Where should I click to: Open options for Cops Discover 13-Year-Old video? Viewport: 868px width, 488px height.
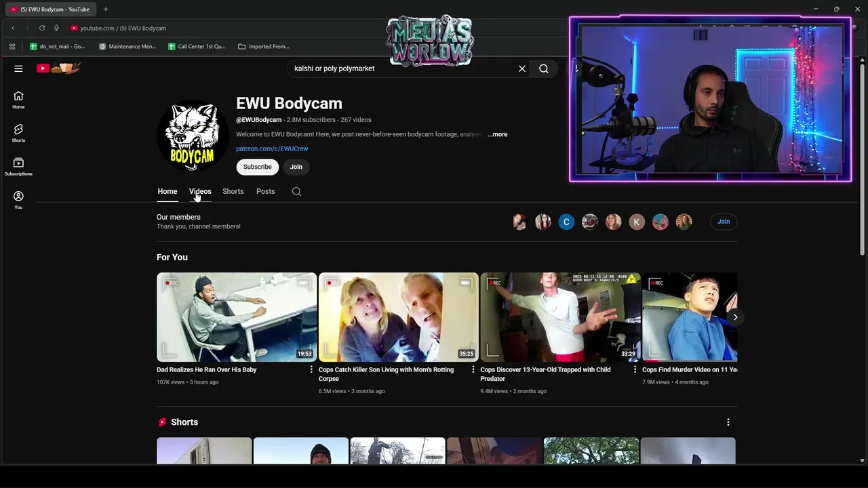coord(635,369)
